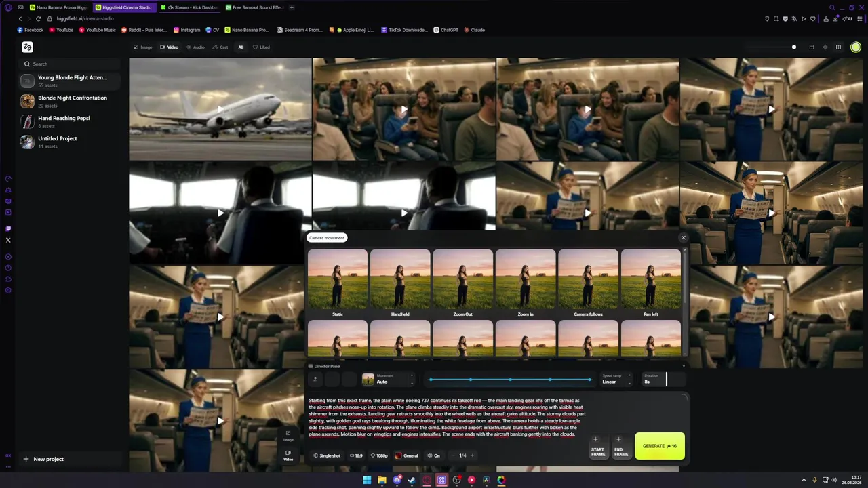Select the Image filter tab
868x488 pixels.
pyautogui.click(x=143, y=47)
